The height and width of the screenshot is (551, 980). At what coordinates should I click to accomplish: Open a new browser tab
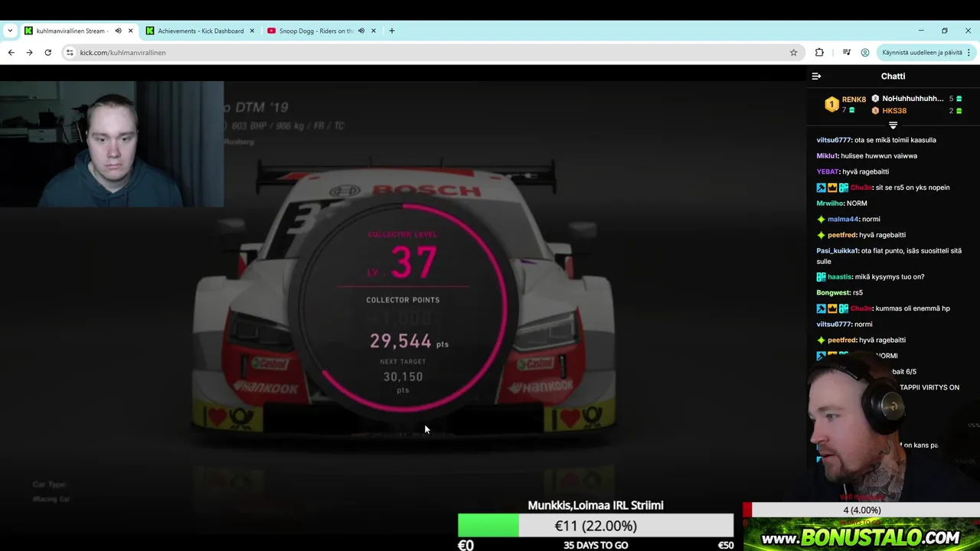pyautogui.click(x=392, y=31)
